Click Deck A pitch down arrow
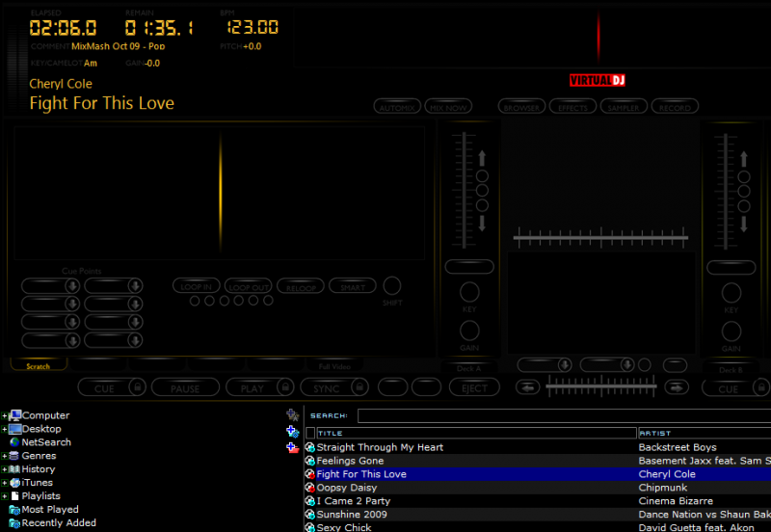 point(482,224)
